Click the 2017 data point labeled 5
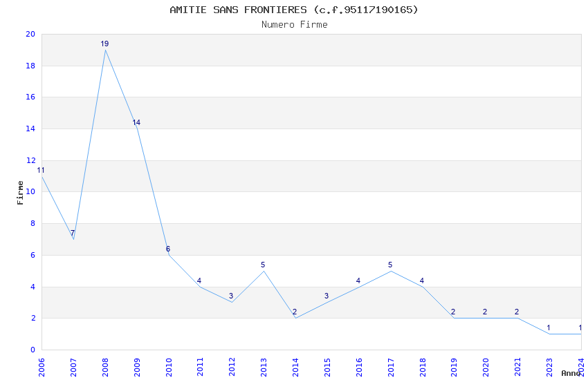588x380 pixels. click(x=390, y=265)
